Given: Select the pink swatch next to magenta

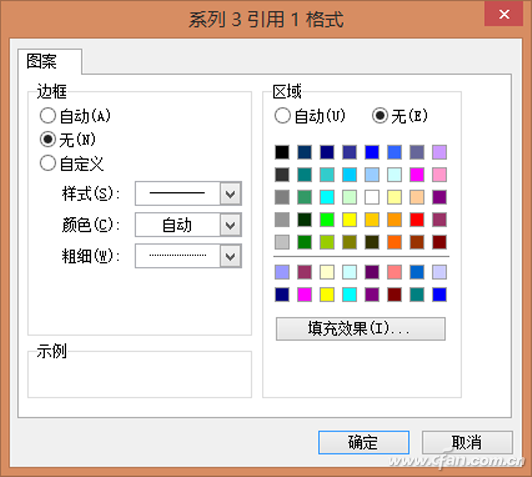Looking at the screenshot, I should coord(439,175).
